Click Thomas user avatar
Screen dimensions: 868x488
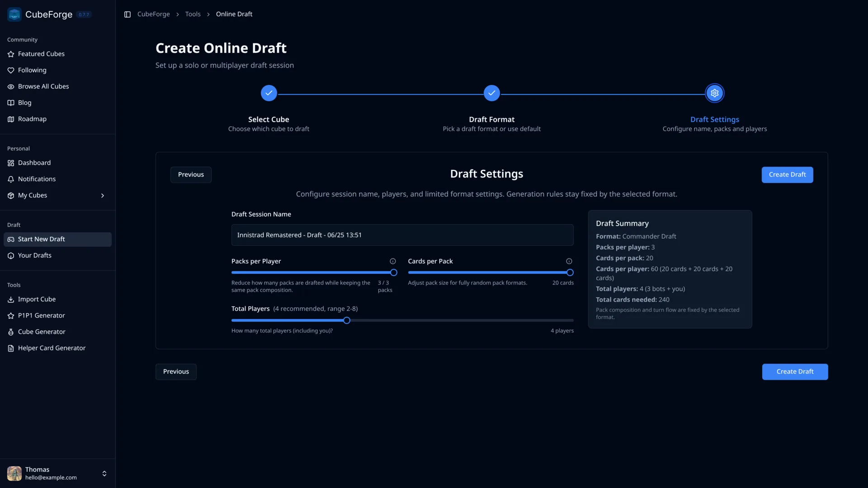[14, 474]
